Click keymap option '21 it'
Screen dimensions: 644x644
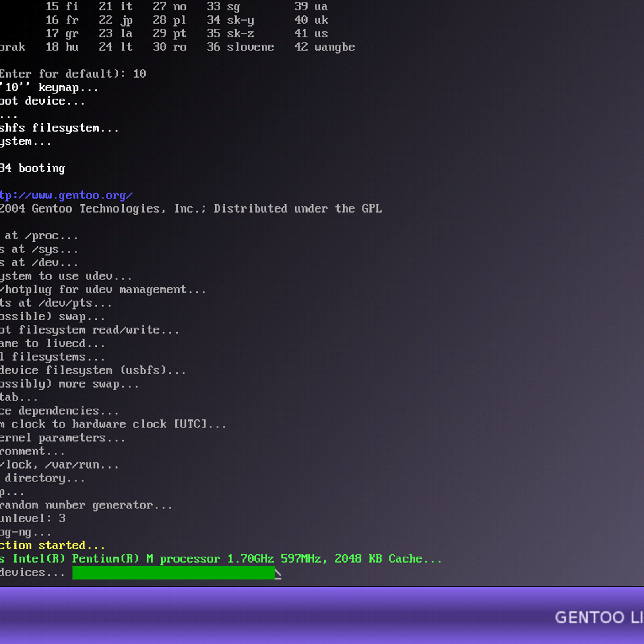point(116,7)
